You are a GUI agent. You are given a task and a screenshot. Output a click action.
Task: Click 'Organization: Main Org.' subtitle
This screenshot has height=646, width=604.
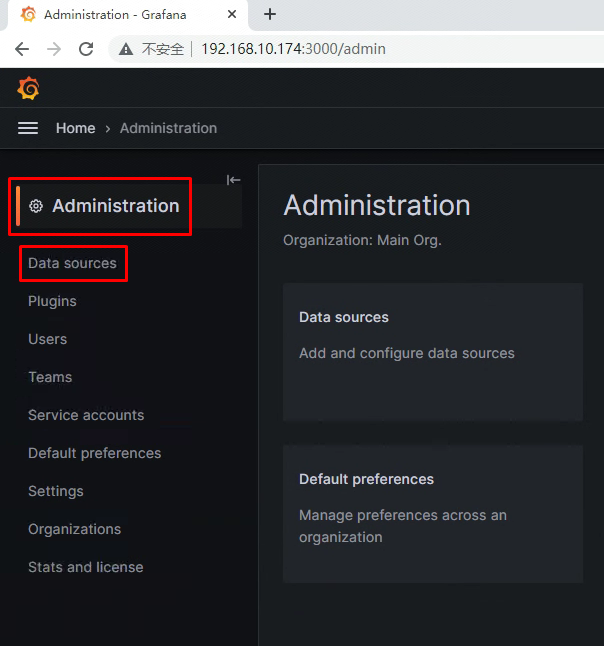pos(362,240)
